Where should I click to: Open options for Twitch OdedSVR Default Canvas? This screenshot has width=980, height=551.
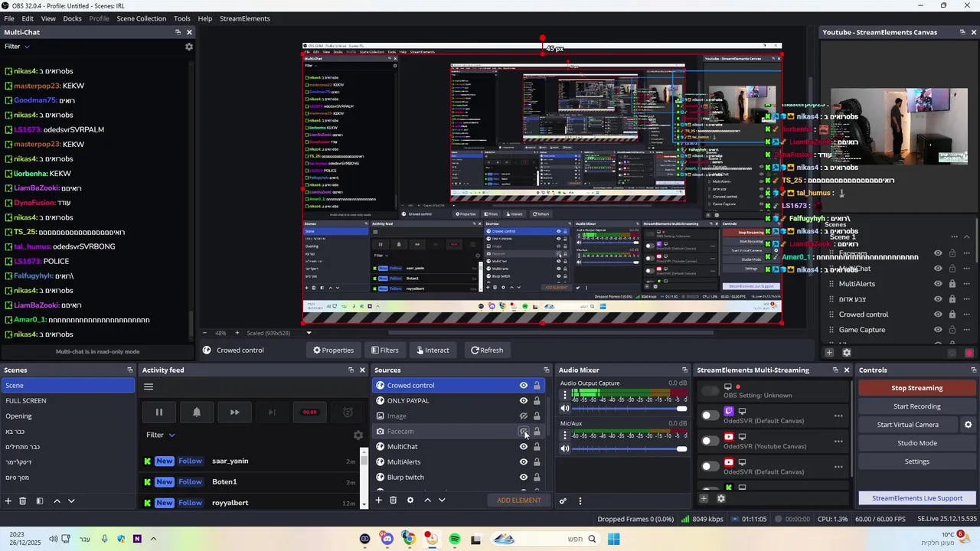pyautogui.click(x=838, y=416)
